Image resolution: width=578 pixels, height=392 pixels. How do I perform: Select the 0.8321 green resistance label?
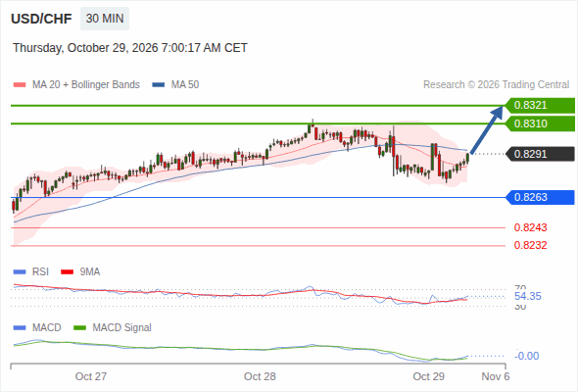point(540,106)
